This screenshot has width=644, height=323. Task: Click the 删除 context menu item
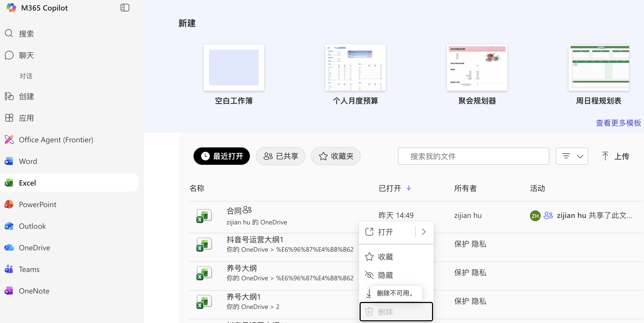tap(396, 312)
